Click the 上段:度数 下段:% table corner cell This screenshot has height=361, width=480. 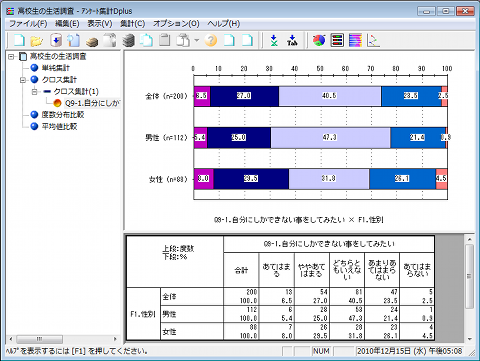pyautogui.click(x=175, y=262)
